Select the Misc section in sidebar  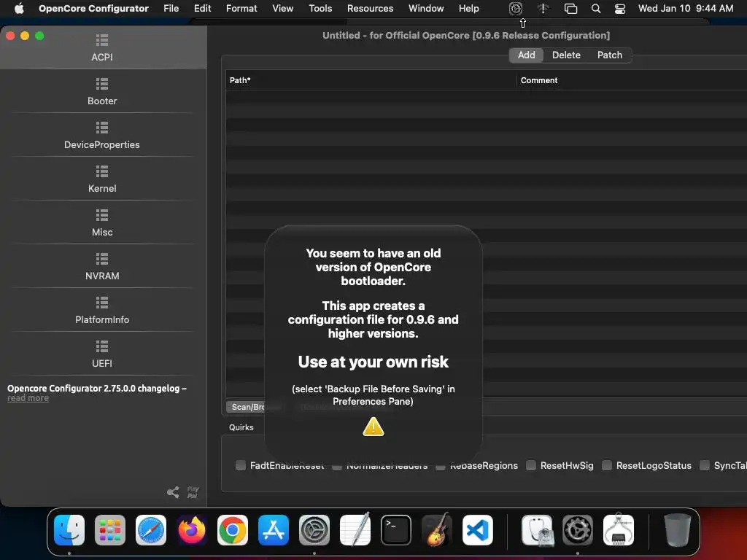click(102, 223)
